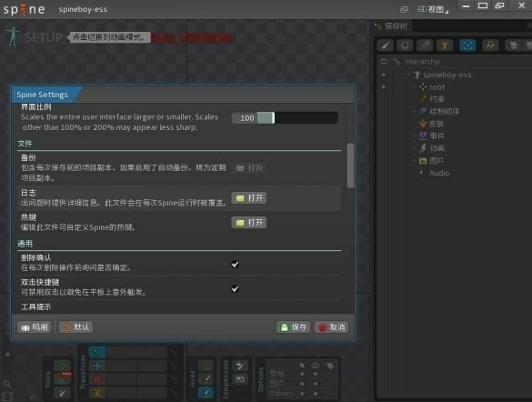Select the Create tool in Tools

point(62,393)
